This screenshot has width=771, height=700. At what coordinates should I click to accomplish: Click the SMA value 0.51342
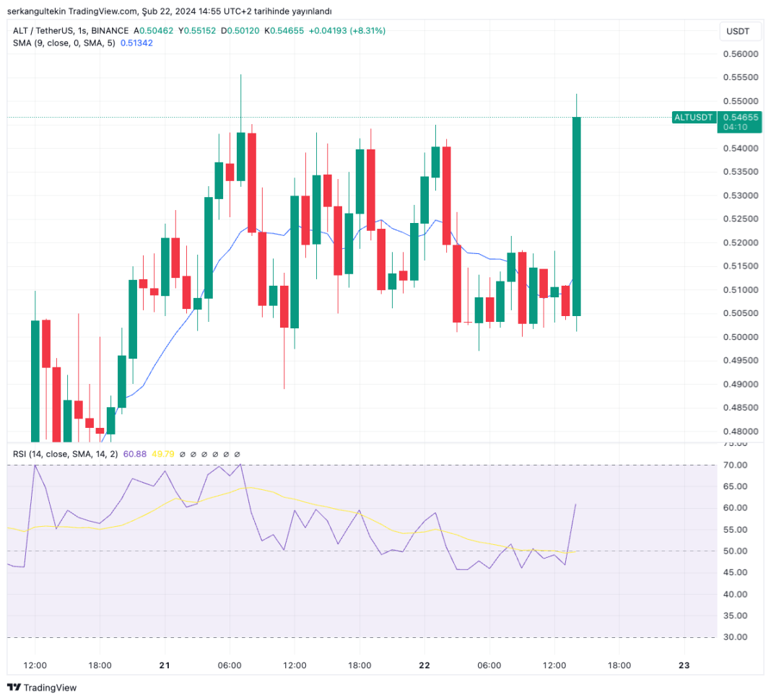point(136,43)
